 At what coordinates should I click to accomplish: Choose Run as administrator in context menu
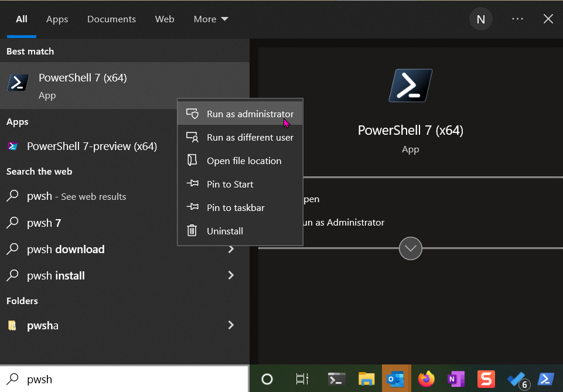tap(240, 114)
